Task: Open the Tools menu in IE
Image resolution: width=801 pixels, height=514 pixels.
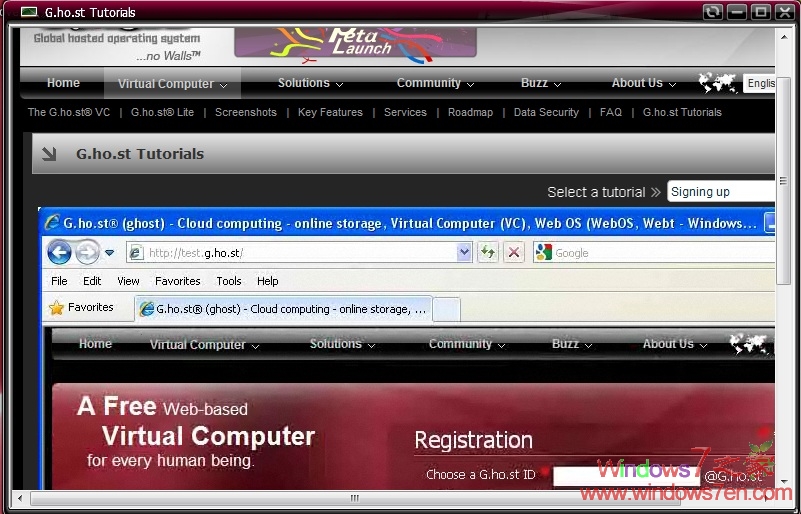Action: click(x=229, y=281)
